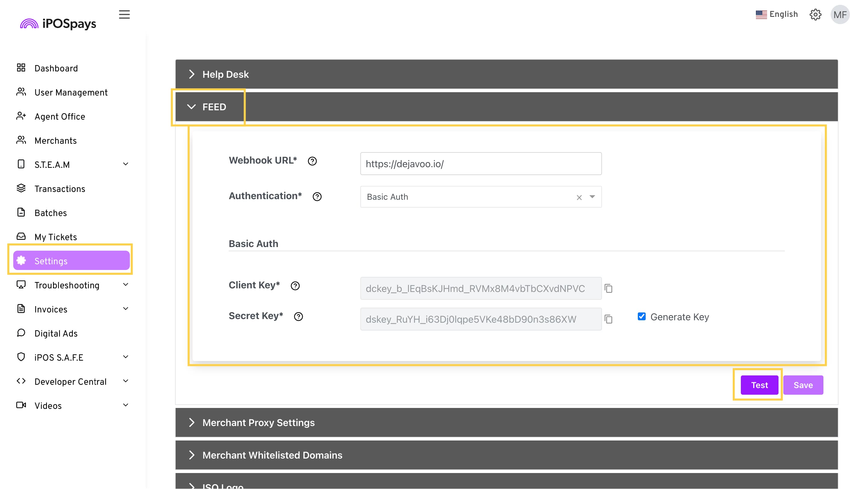Click the iPOS S.A.F.E shield icon
This screenshot has height=489, width=868.
21,357
